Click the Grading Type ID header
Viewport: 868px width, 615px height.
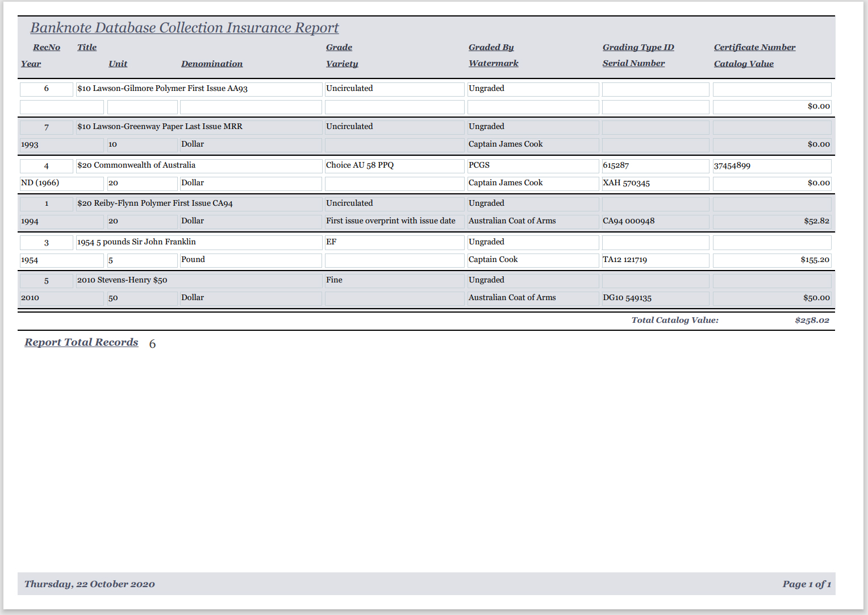[639, 47]
